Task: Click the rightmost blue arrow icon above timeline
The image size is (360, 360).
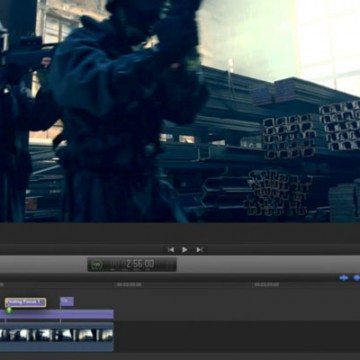Action: pos(356,278)
